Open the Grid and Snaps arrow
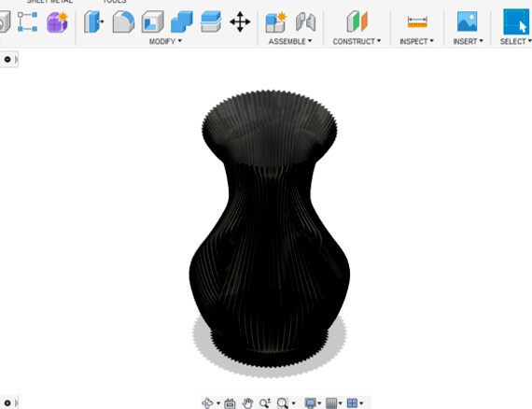The width and height of the screenshot is (532, 409). [340, 403]
